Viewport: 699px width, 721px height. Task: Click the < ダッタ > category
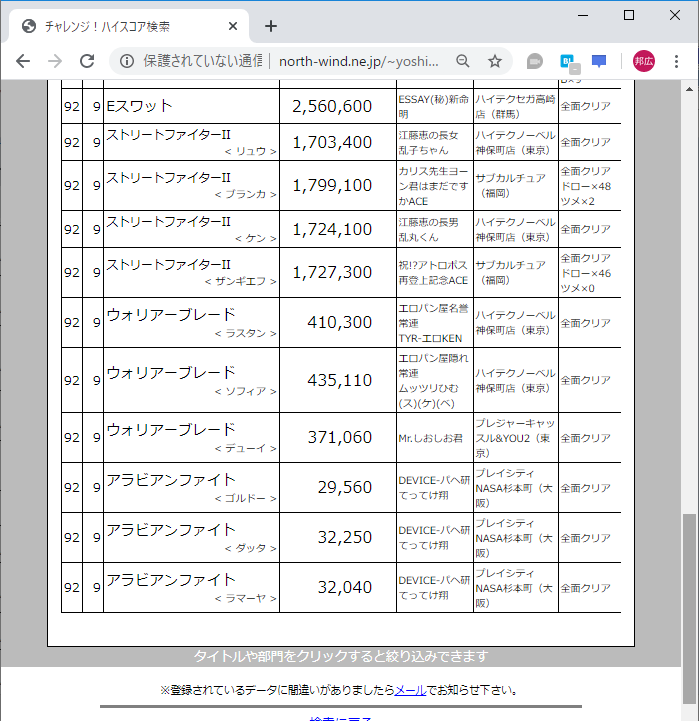(251, 548)
